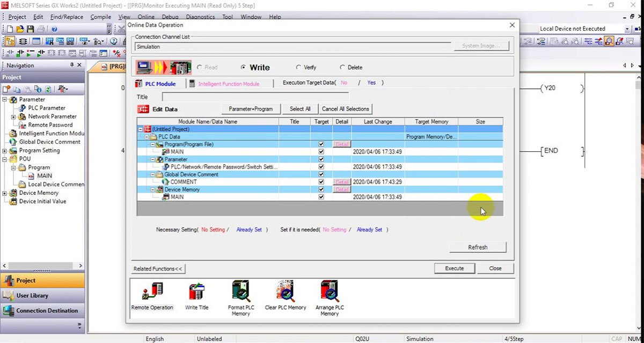The image size is (644, 343).
Task: Expand Device Memory in Navigation tree
Action: pyautogui.click(x=5, y=193)
